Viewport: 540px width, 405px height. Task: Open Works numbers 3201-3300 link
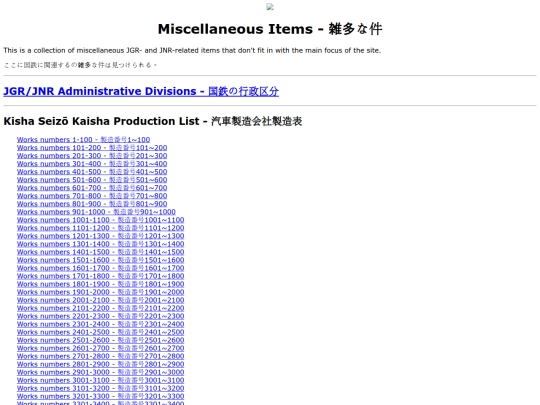(101, 397)
